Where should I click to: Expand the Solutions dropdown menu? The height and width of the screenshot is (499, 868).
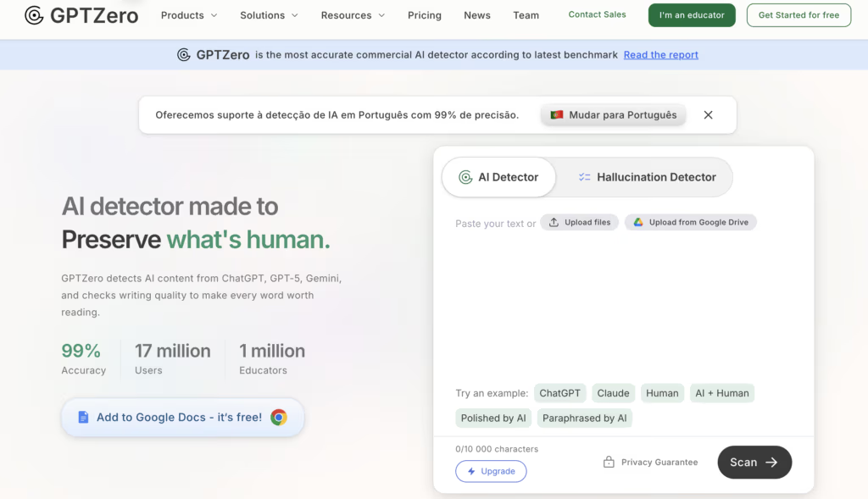pos(269,15)
